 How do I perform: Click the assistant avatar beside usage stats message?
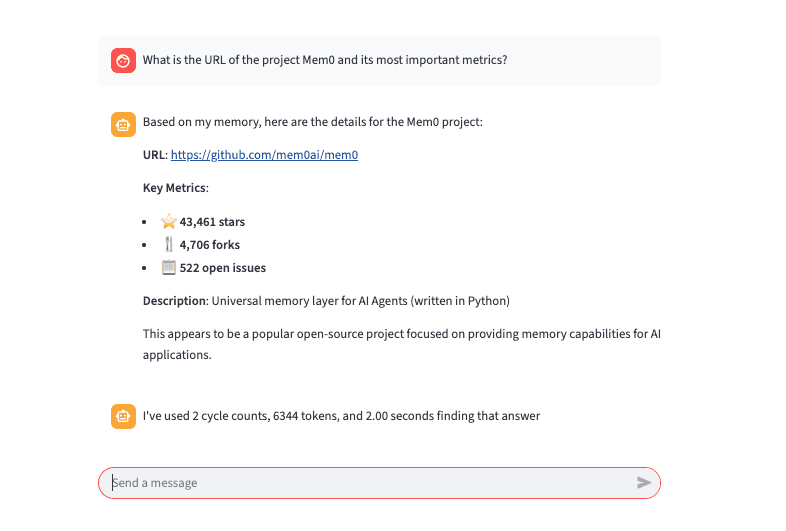click(123, 416)
